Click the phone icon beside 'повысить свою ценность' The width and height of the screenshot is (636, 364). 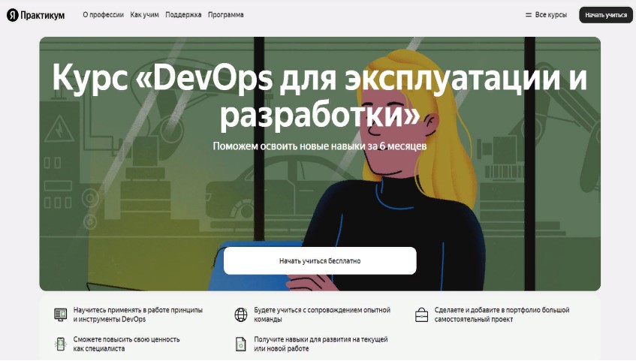tap(60, 344)
